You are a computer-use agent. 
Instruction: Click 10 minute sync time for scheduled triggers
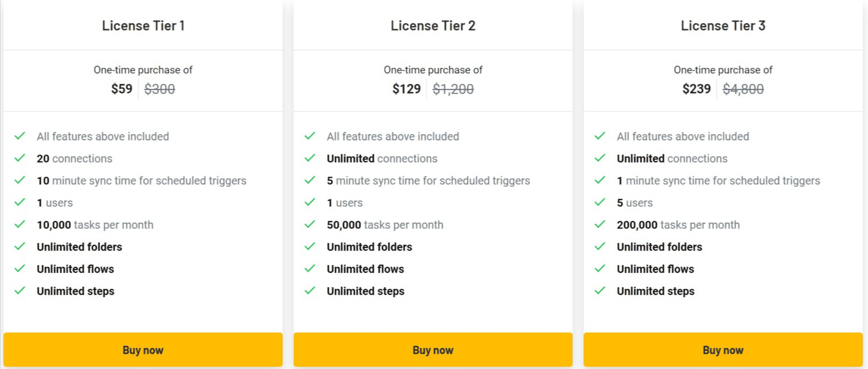point(142,181)
